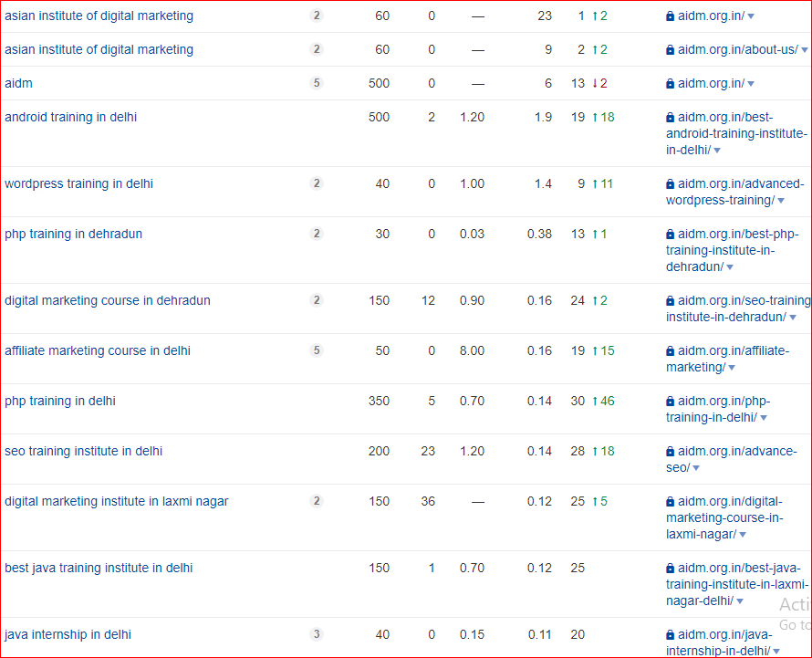The height and width of the screenshot is (658, 812).
Task: Click lock icon beside php-training-in-delhi URL
Action: pos(670,402)
